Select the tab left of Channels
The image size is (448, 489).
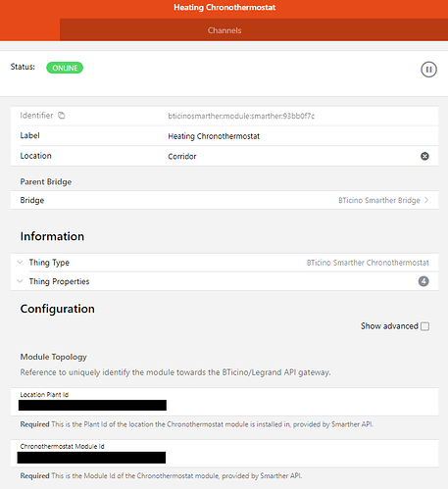coord(30,29)
